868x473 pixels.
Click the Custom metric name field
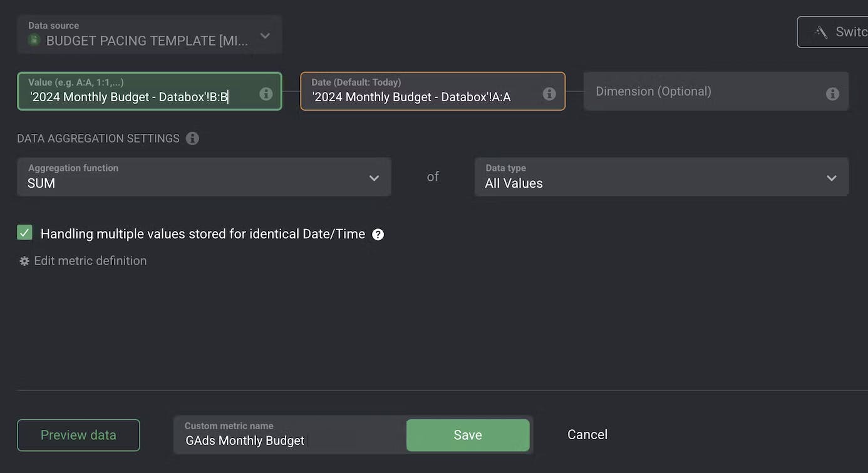289,440
